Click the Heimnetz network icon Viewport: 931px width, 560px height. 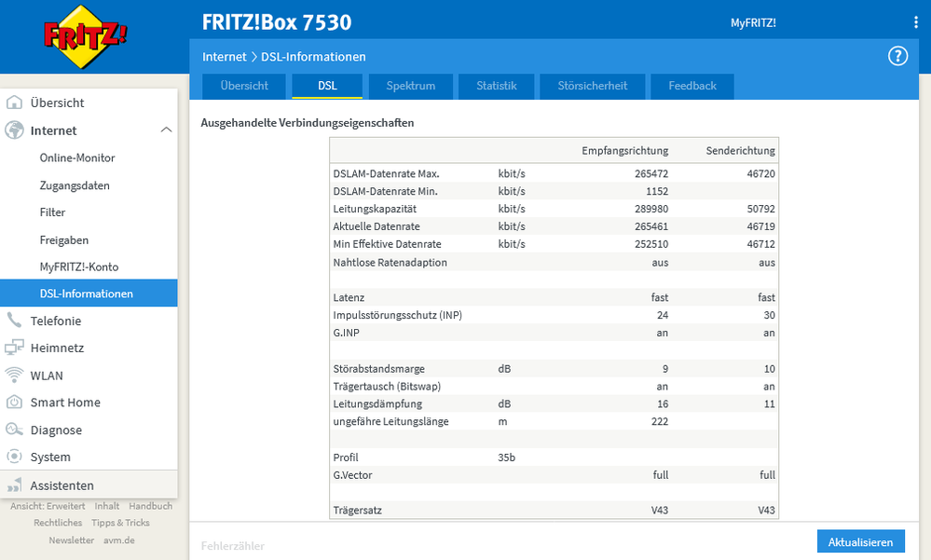tap(14, 348)
